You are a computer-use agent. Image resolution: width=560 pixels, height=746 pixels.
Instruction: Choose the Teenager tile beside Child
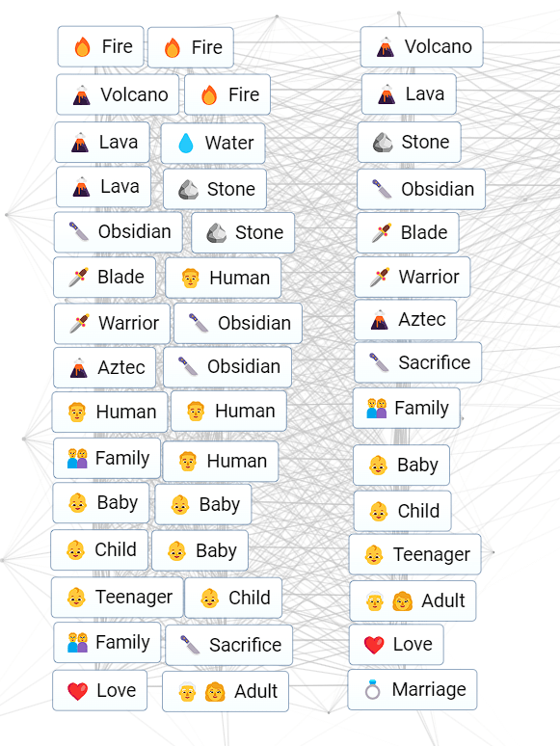tap(117, 597)
